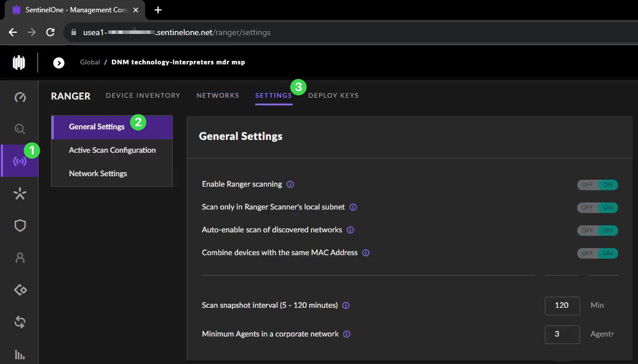This screenshot has width=638, height=364.
Task: Click the 'Minimum Agents in a corporate network' label
Action: [x=270, y=334]
